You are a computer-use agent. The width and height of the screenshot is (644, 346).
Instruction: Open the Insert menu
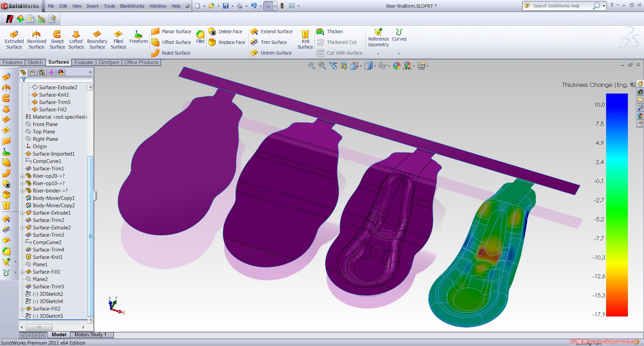point(93,6)
